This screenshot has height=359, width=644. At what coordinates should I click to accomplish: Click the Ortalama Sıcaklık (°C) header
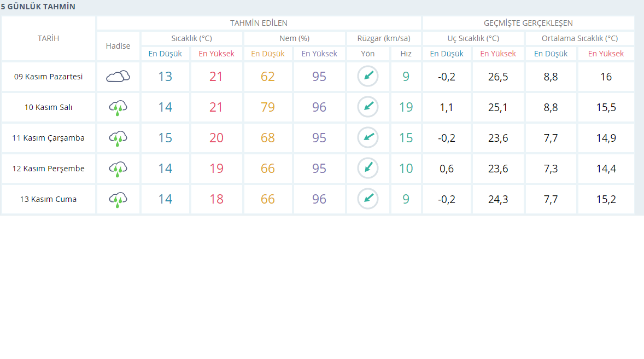(579, 38)
